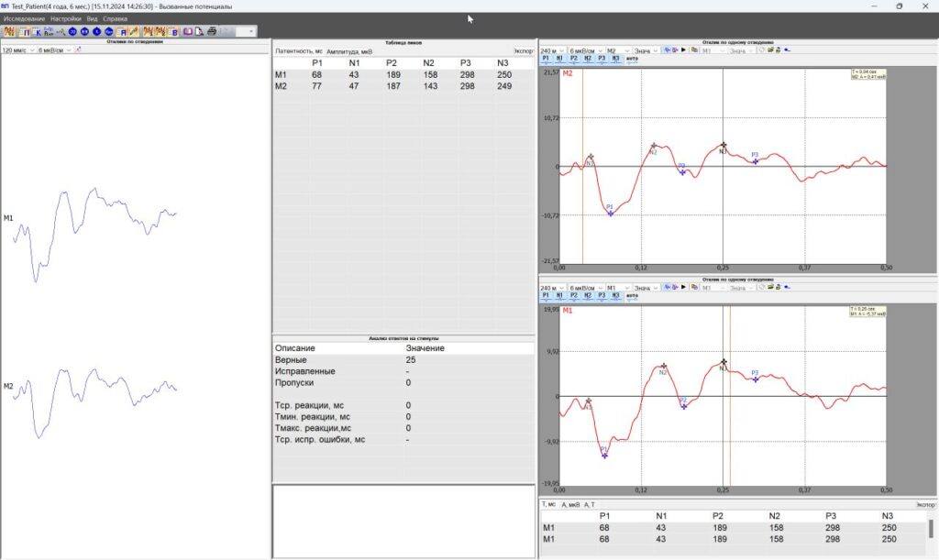Toggle the N2 peak marker in M2 graph
The height and width of the screenshot is (560, 939).
click(x=588, y=59)
